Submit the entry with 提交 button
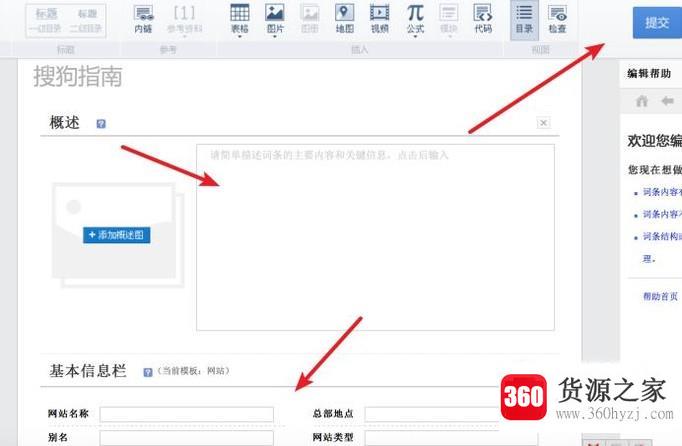The width and height of the screenshot is (682, 446). pyautogui.click(x=657, y=23)
